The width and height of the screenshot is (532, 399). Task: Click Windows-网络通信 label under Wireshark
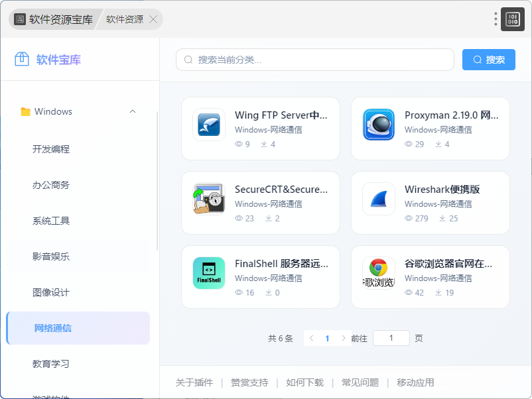tap(438, 203)
